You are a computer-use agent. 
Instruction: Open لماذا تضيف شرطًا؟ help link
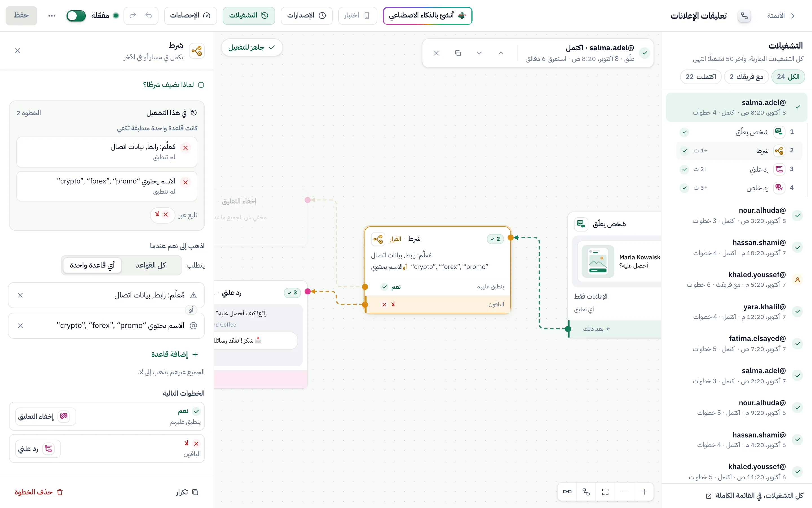[168, 85]
